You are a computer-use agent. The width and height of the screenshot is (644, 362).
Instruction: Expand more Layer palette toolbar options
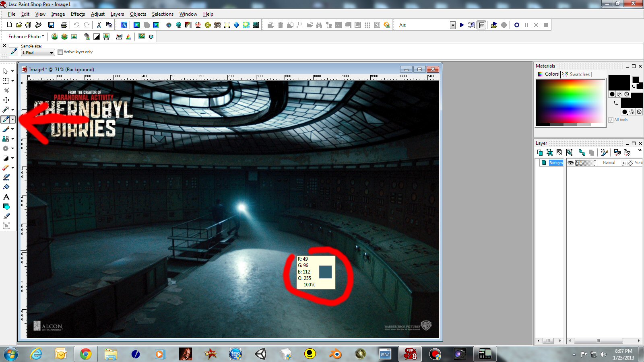(640, 150)
